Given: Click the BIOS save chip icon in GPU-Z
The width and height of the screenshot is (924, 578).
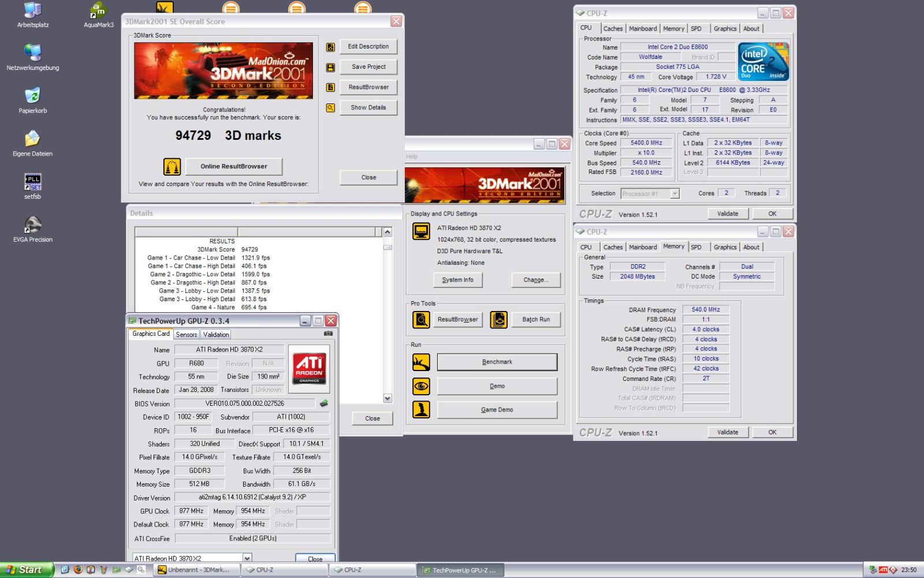Looking at the screenshot, I should (324, 403).
